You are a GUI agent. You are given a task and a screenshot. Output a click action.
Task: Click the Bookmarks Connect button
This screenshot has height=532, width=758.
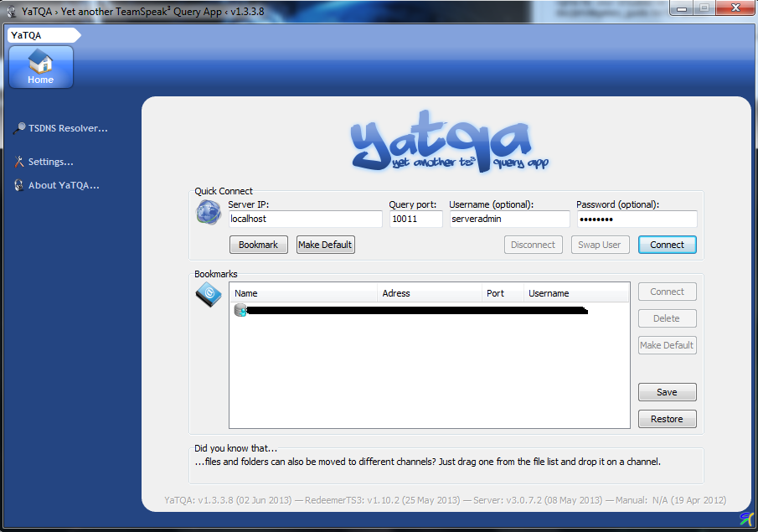(x=667, y=292)
